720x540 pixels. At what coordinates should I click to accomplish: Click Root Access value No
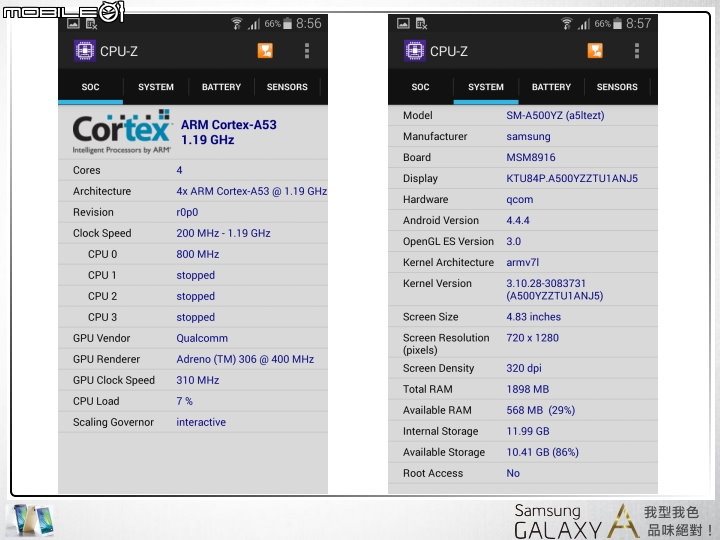pos(513,473)
